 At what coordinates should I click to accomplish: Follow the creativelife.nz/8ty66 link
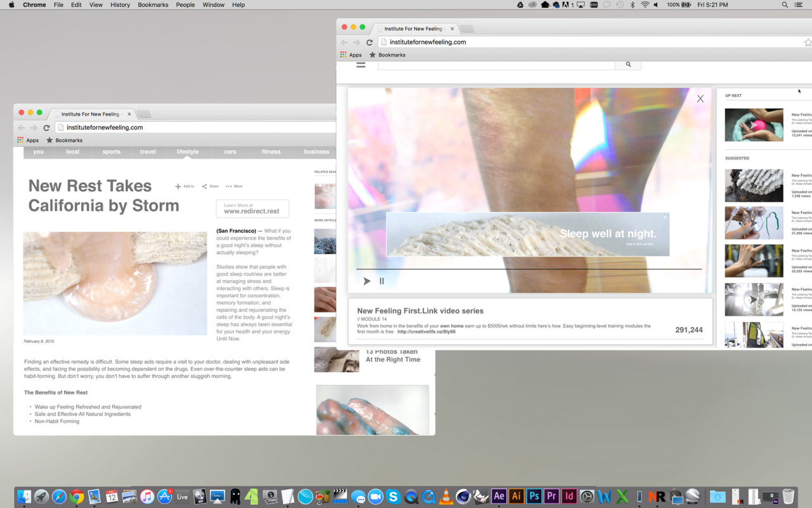(426, 331)
